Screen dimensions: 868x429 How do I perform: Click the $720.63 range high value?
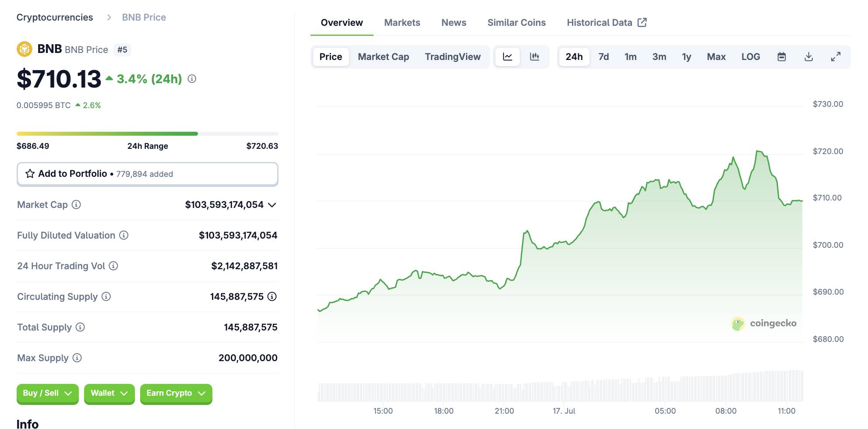point(262,146)
